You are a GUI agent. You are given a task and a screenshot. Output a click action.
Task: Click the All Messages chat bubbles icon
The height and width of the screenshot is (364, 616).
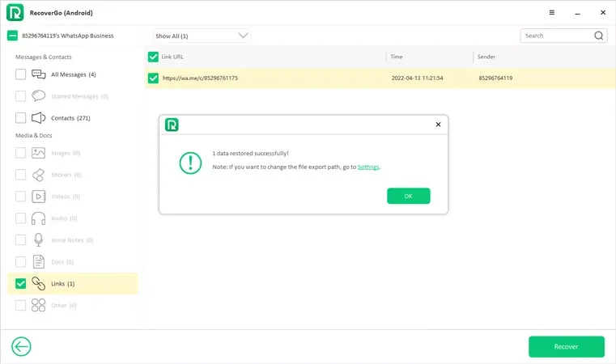[x=39, y=74]
